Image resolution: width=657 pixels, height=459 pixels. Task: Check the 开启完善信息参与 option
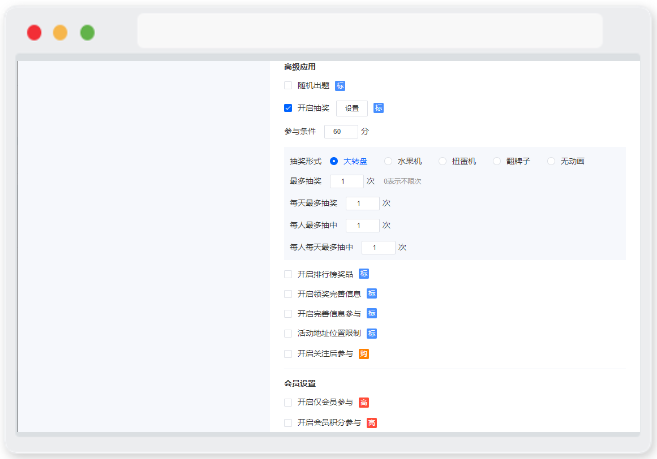[x=288, y=314]
